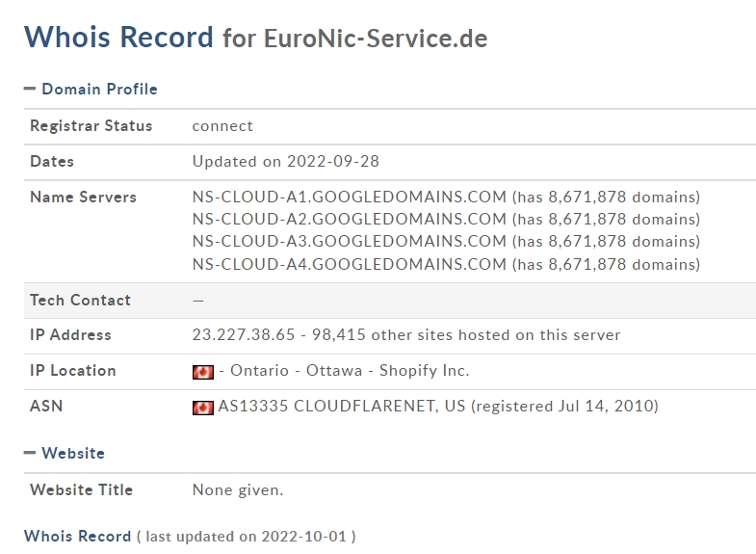The image size is (756, 554).
Task: Click the 'IP Location' row label
Action: pos(73,370)
